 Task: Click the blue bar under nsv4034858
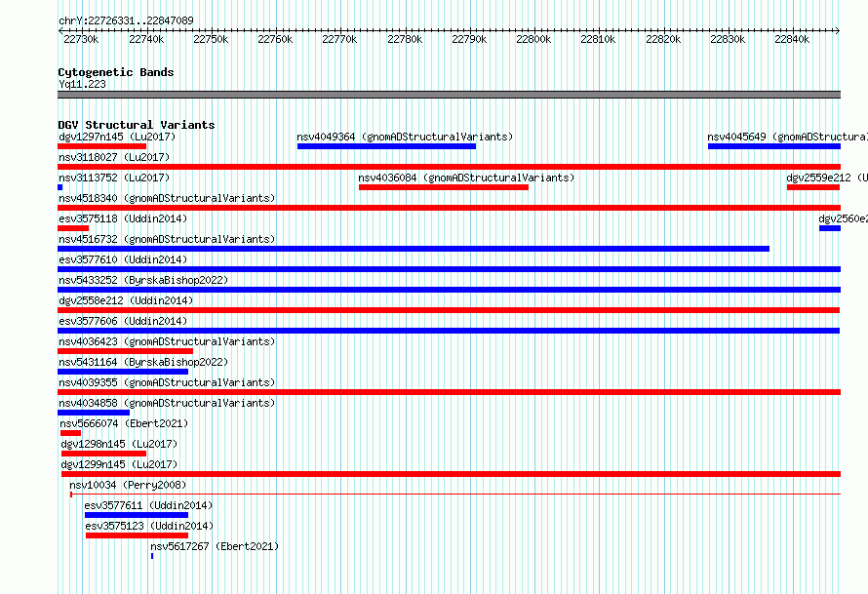[x=94, y=413]
